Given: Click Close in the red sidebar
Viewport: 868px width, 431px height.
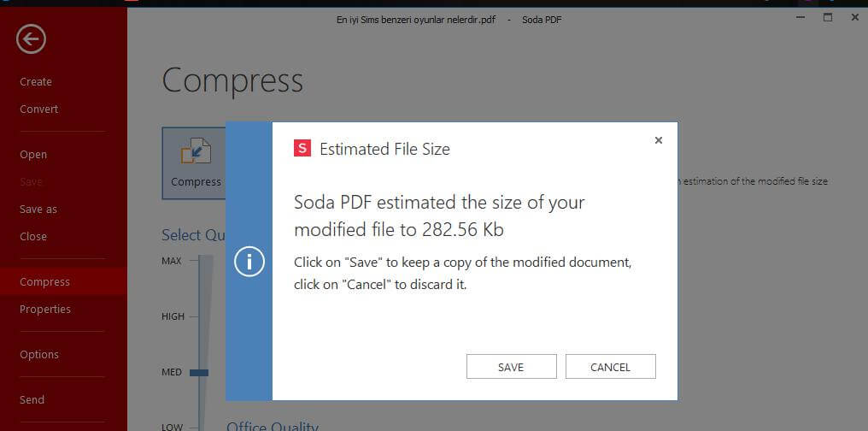Looking at the screenshot, I should pyautogui.click(x=33, y=237).
